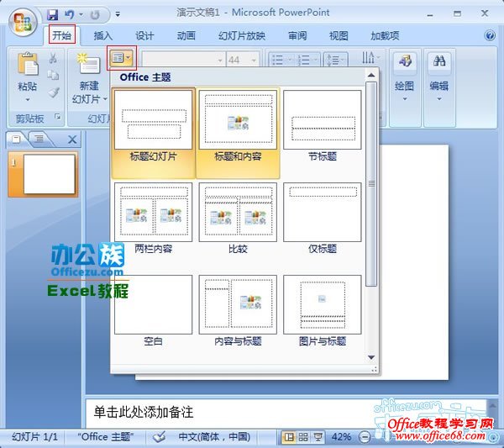504x448 pixels.
Task: Click the line spacing icon
Action: point(333,60)
